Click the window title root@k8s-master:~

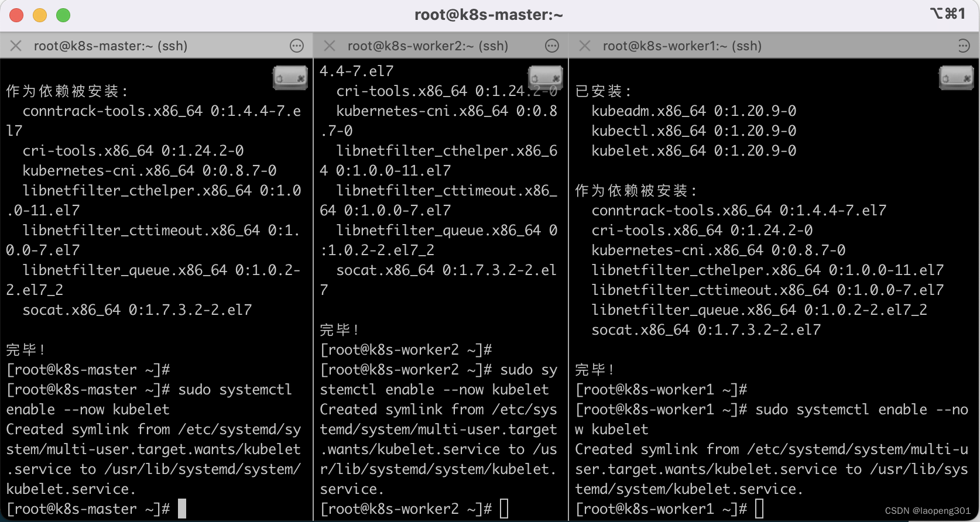click(x=489, y=15)
